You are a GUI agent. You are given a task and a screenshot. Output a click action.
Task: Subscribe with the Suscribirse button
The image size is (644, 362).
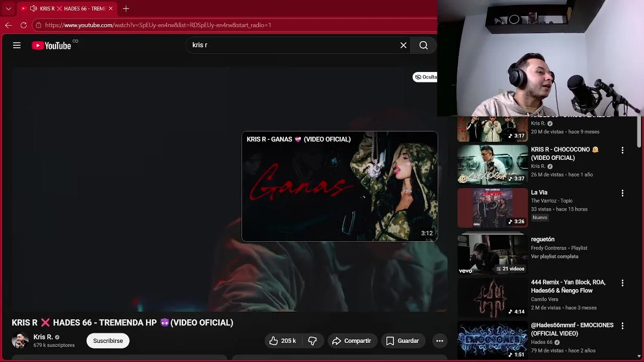pyautogui.click(x=108, y=341)
